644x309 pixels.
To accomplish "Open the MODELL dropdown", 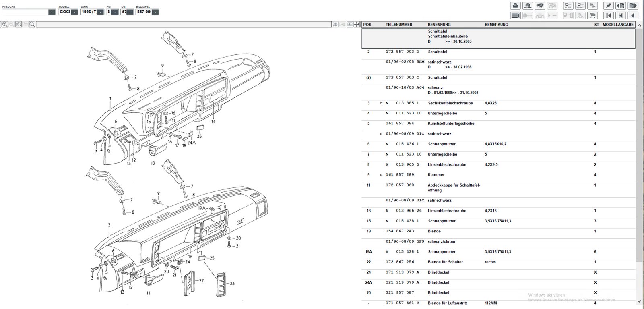I will click(74, 12).
